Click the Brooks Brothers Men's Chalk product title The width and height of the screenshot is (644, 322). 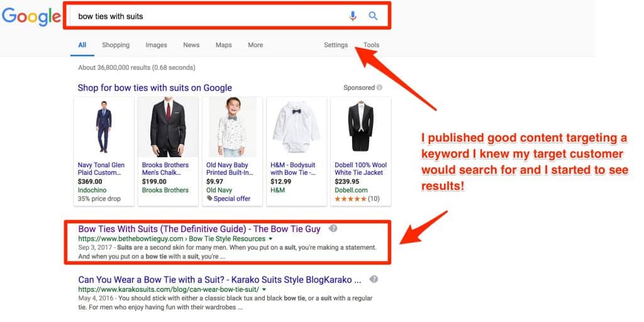tap(165, 169)
